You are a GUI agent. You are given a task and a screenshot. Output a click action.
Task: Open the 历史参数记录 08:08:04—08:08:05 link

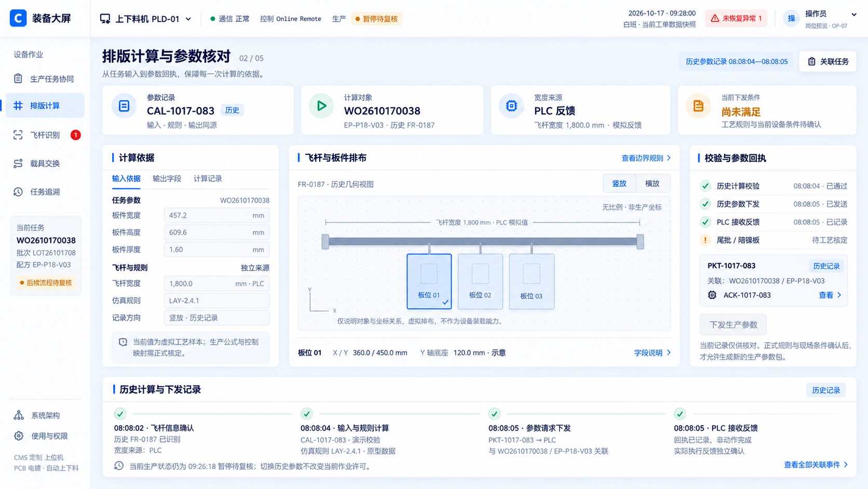tap(736, 61)
